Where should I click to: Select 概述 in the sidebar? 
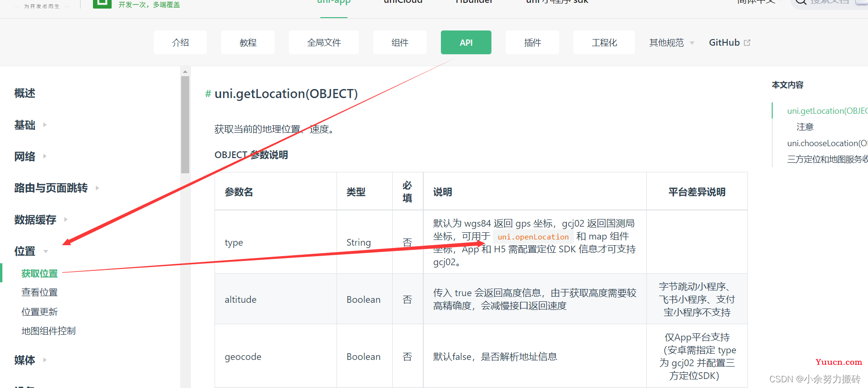coord(25,93)
